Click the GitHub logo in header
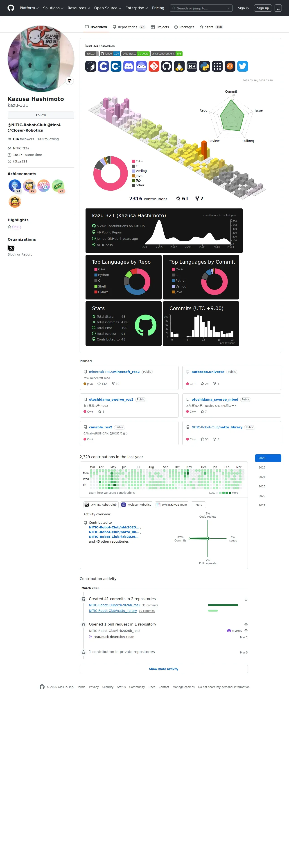This screenshot has width=289, height=868. pyautogui.click(x=11, y=8)
